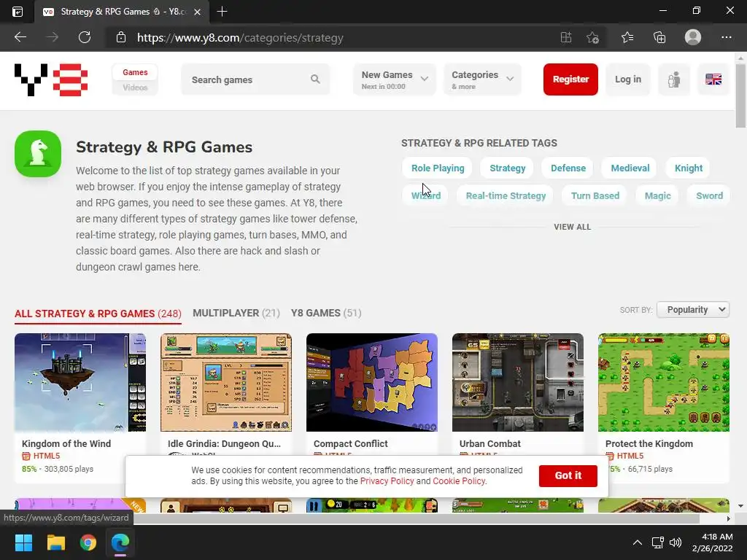The width and height of the screenshot is (747, 560).
Task: Click the Turn Based tag
Action: pyautogui.click(x=595, y=195)
